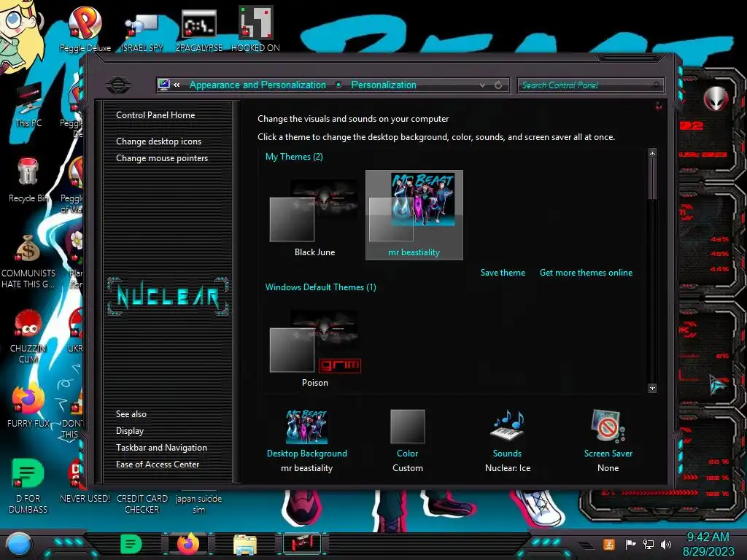Click Get more themes online
747x560 pixels.
pos(586,273)
